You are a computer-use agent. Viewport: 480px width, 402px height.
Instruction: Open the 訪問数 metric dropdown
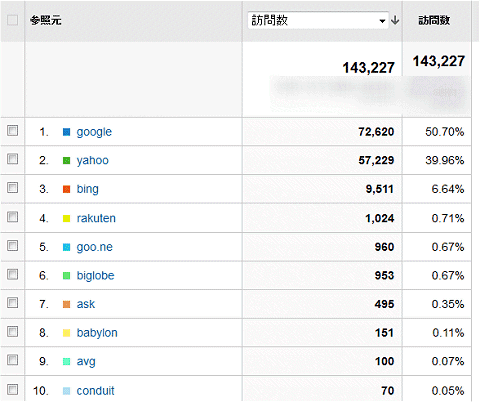(318, 20)
